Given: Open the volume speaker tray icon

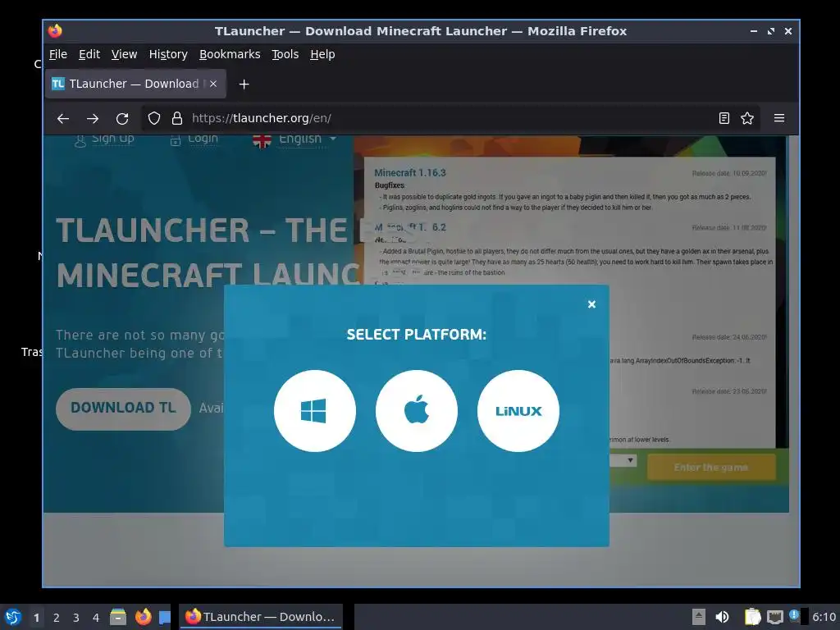Looking at the screenshot, I should pyautogui.click(x=722, y=617).
